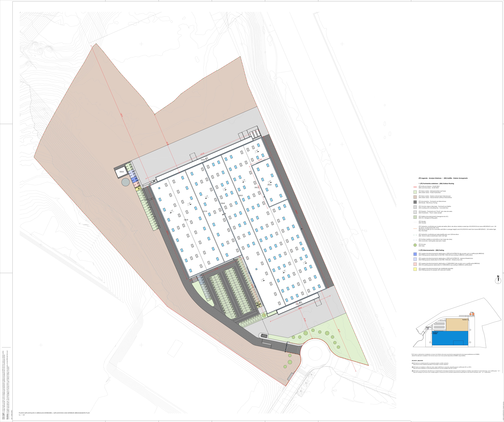Select the reduced mobility yellow parking swatch
The image size is (504, 422).
(415, 269)
